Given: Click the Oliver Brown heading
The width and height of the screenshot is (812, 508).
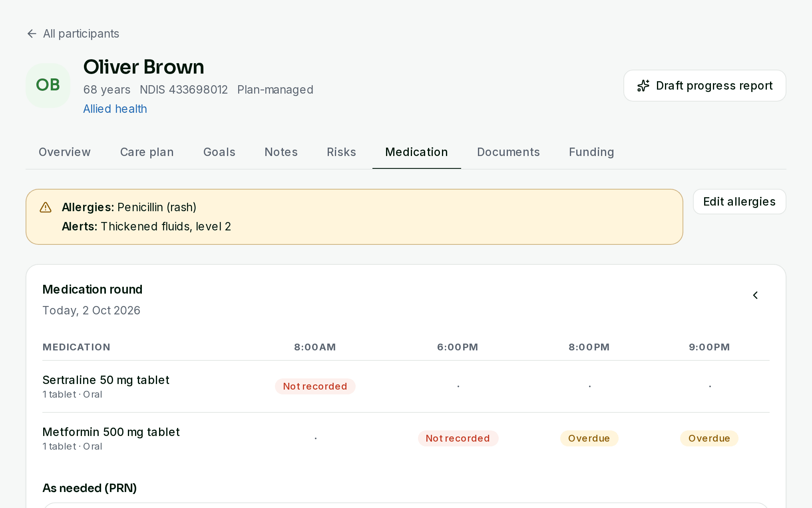Looking at the screenshot, I should click(x=144, y=67).
